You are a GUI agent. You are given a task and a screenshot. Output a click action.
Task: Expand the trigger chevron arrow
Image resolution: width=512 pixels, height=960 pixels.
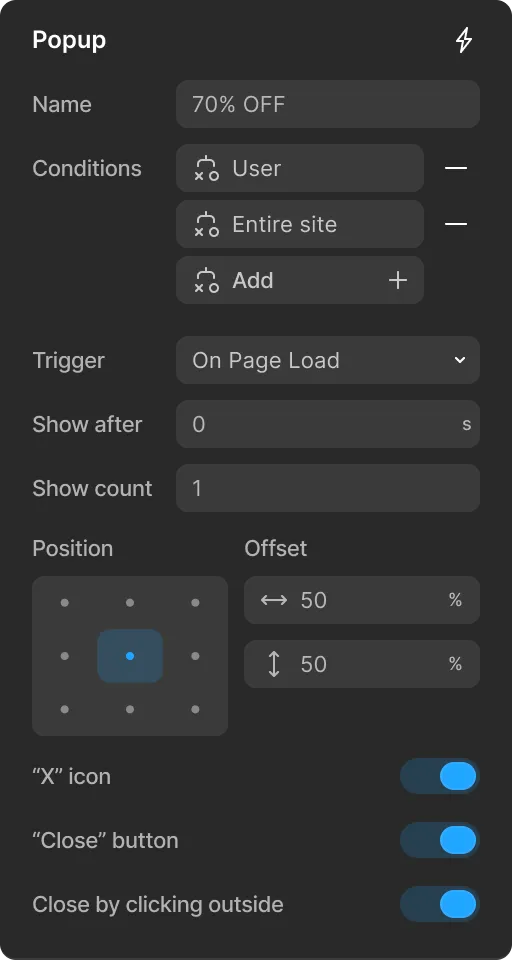pos(460,360)
